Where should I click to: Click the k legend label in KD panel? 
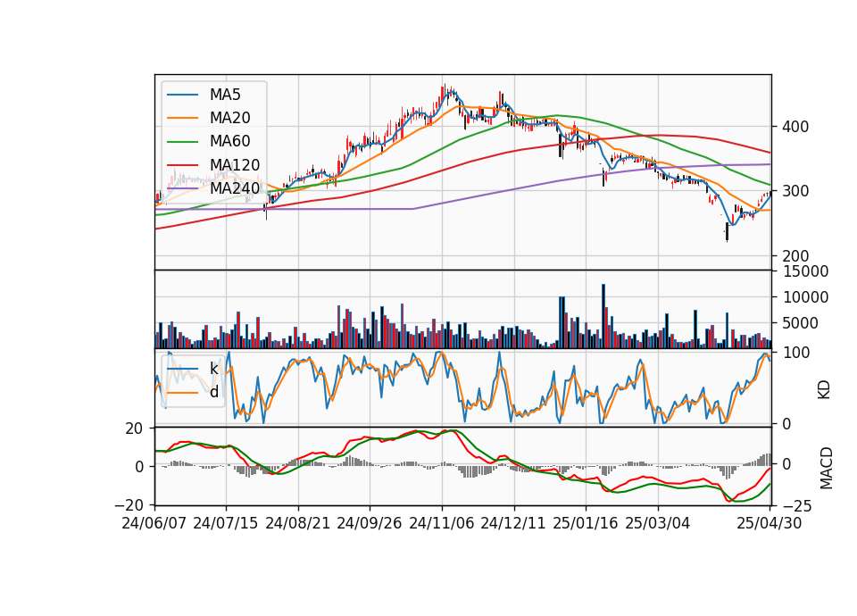[213, 369]
